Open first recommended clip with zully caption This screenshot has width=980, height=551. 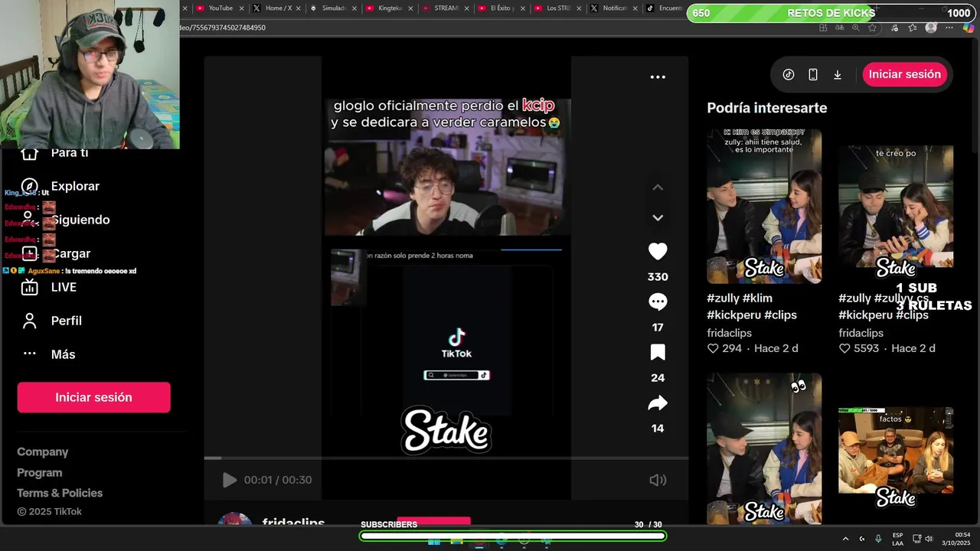(x=764, y=206)
